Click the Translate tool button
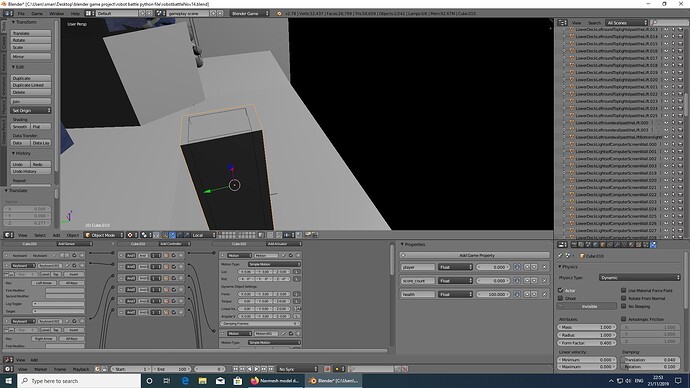Viewport: 690px width, 388px height. (x=30, y=33)
